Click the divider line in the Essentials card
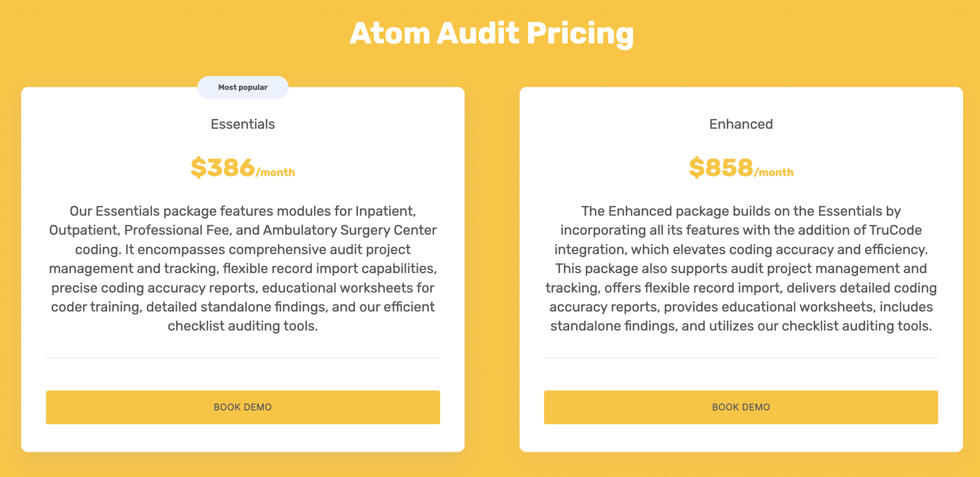Viewport: 980px width, 477px height. (x=243, y=358)
